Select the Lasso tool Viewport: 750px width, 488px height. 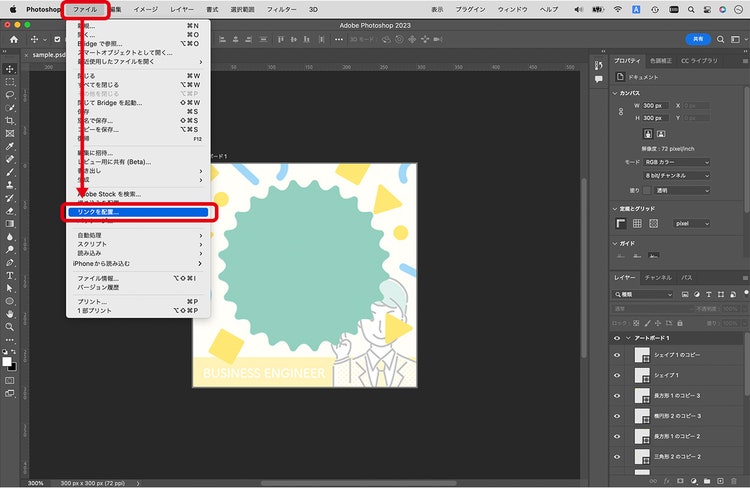[10, 95]
